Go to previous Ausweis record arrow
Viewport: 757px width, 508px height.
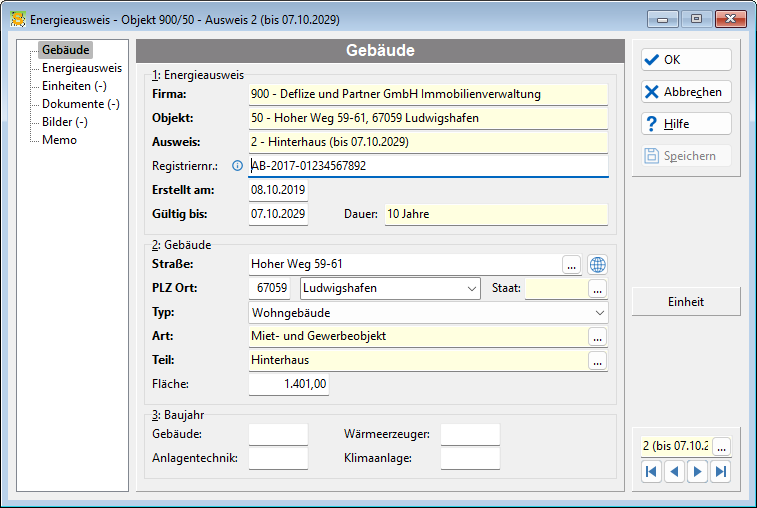tap(674, 471)
